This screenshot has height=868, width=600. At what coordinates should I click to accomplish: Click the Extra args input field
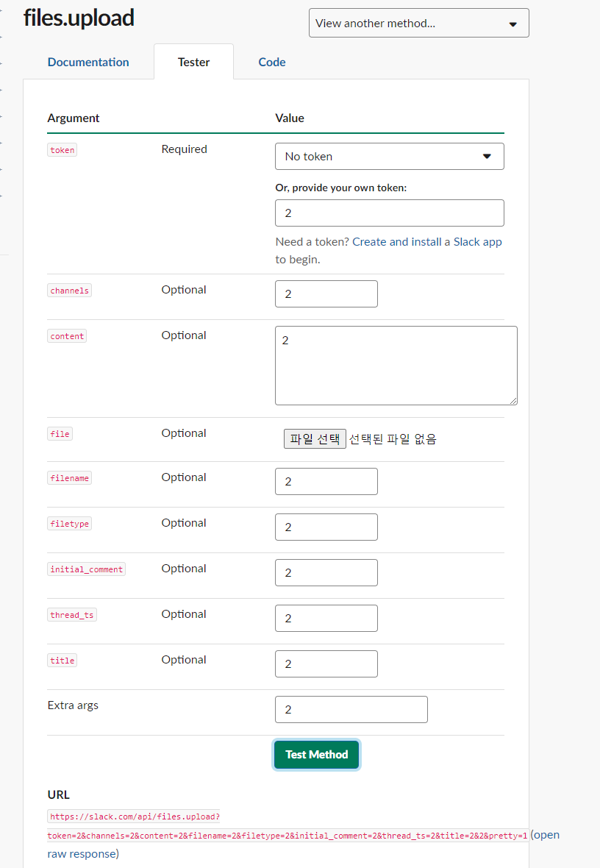point(351,709)
